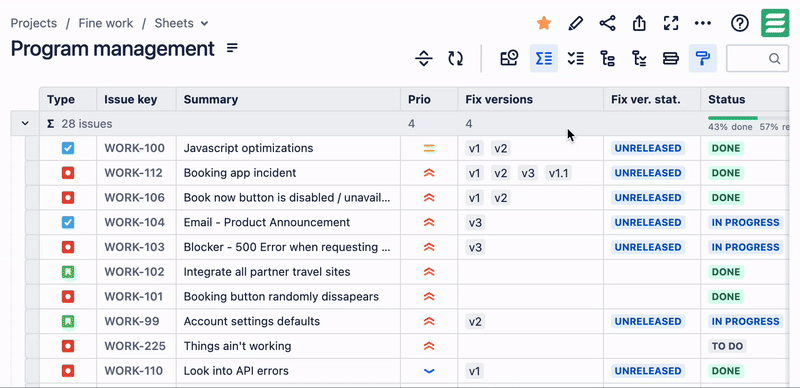Viewport: 800px width, 388px height.
Task: Click the hierarchy tree toolbar icon
Action: (x=607, y=58)
